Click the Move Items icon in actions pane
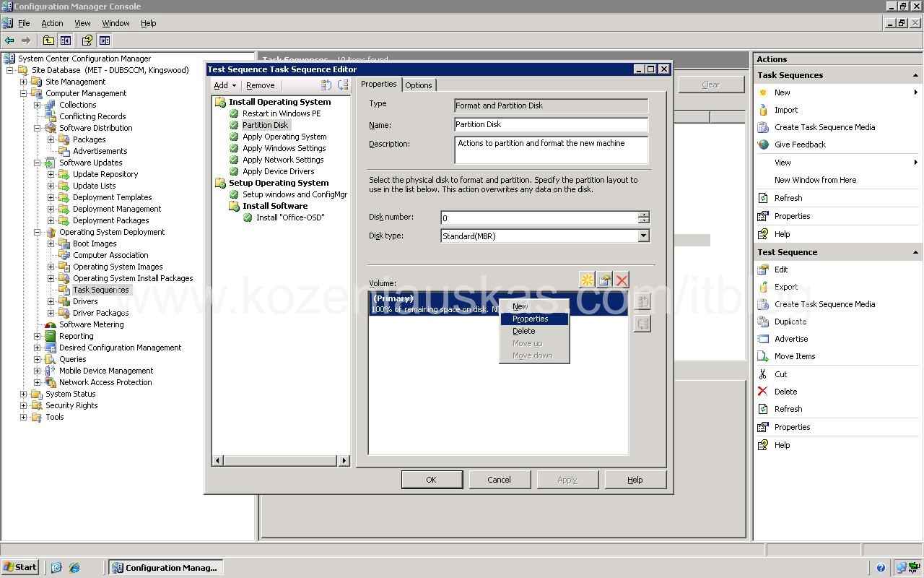This screenshot has width=924, height=578. 763,356
